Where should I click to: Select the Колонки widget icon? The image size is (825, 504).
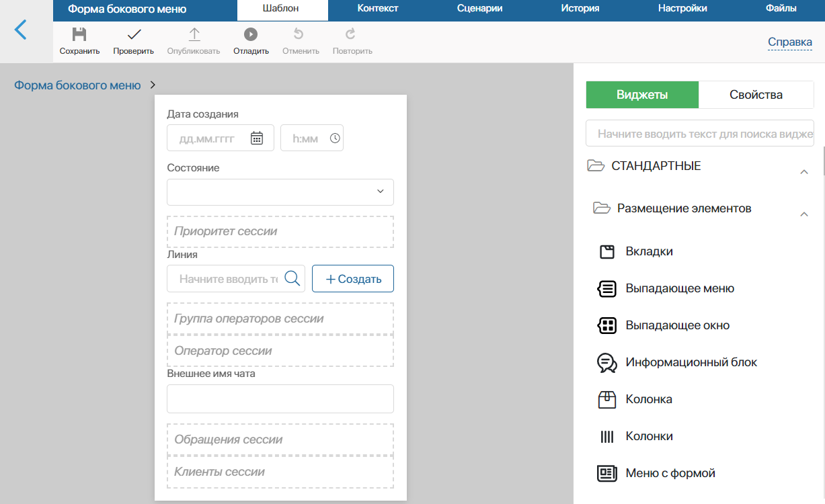[x=607, y=437]
